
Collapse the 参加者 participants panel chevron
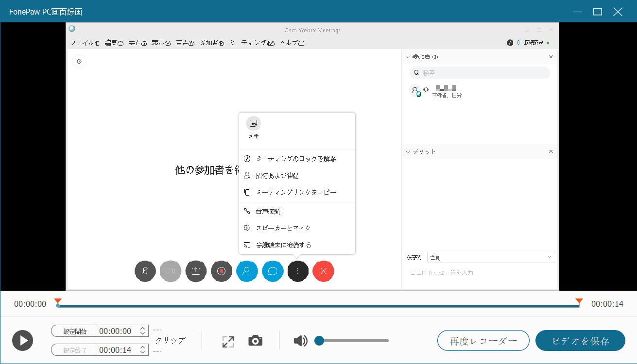[x=408, y=57]
